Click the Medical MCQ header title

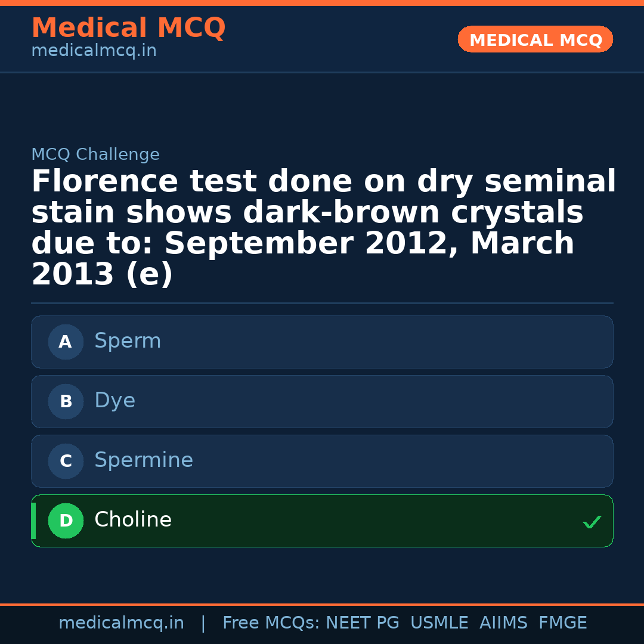point(128,28)
